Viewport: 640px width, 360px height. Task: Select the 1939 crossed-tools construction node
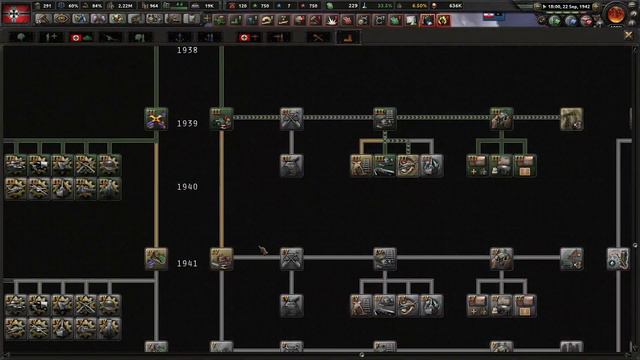point(292,119)
